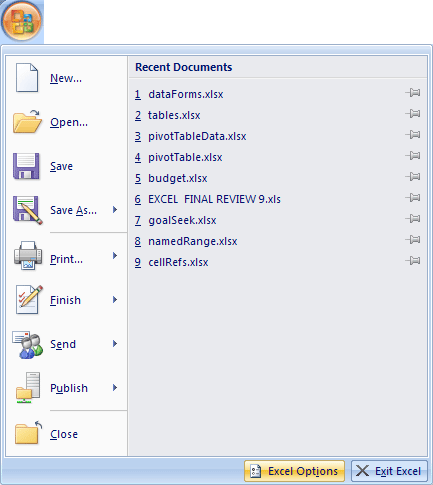Click the blank page New icon
Image resolution: width=433 pixels, height=485 pixels.
tap(27, 77)
